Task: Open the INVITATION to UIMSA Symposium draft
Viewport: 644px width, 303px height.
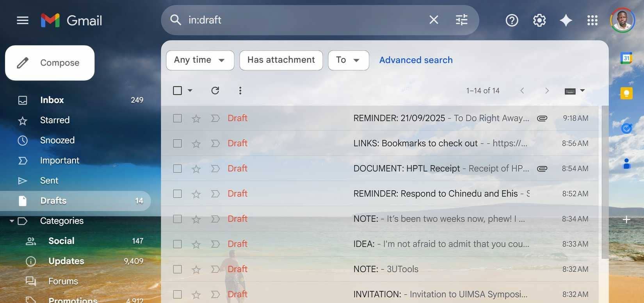Action: [x=380, y=294]
